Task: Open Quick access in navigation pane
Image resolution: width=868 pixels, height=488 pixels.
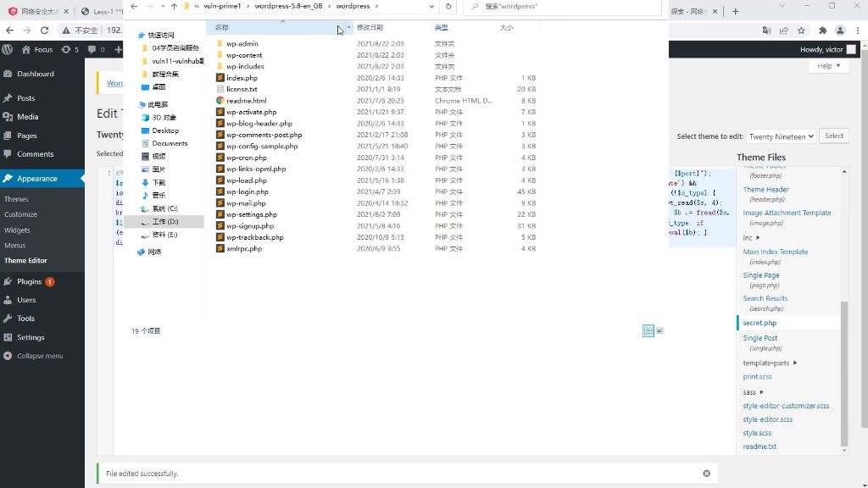Action: coord(160,35)
